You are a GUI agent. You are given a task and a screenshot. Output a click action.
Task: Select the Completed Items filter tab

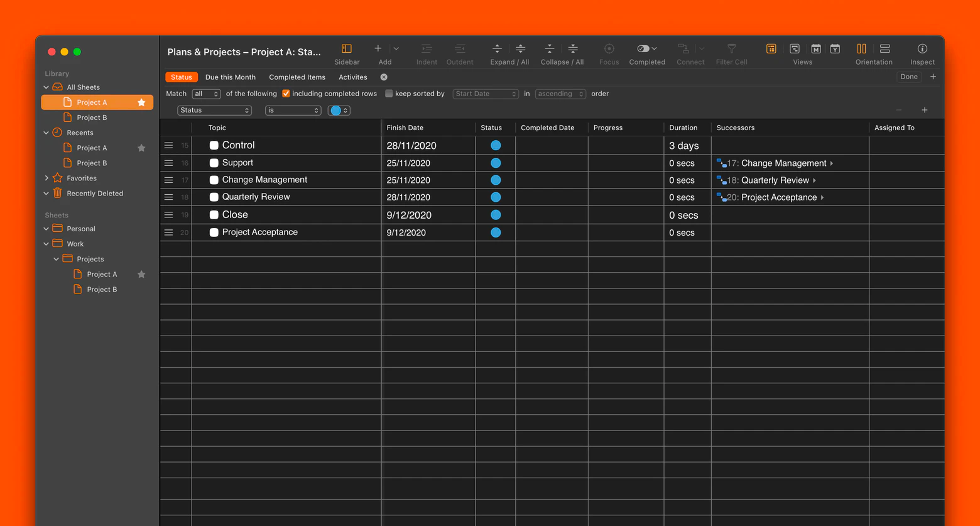[x=297, y=77]
